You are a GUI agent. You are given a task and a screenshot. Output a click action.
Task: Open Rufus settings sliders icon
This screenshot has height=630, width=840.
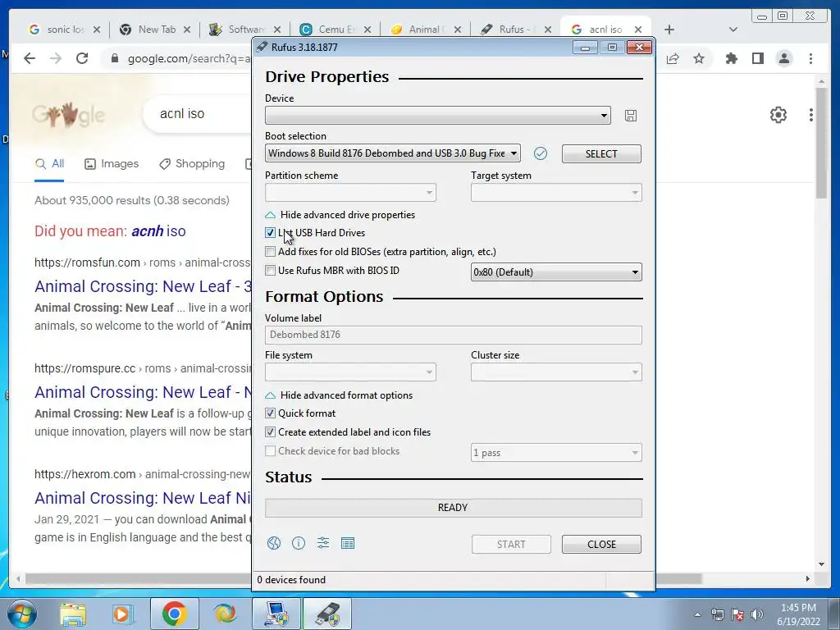point(323,543)
